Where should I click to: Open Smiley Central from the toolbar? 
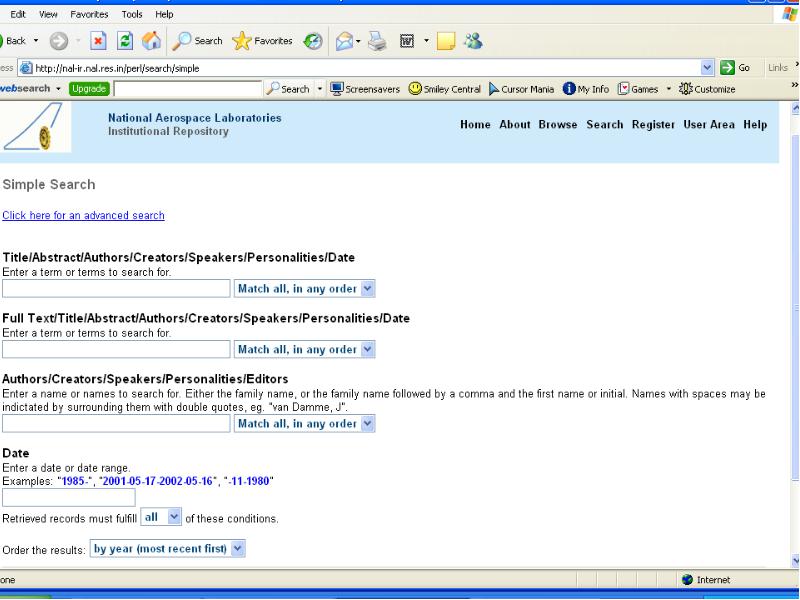445,89
